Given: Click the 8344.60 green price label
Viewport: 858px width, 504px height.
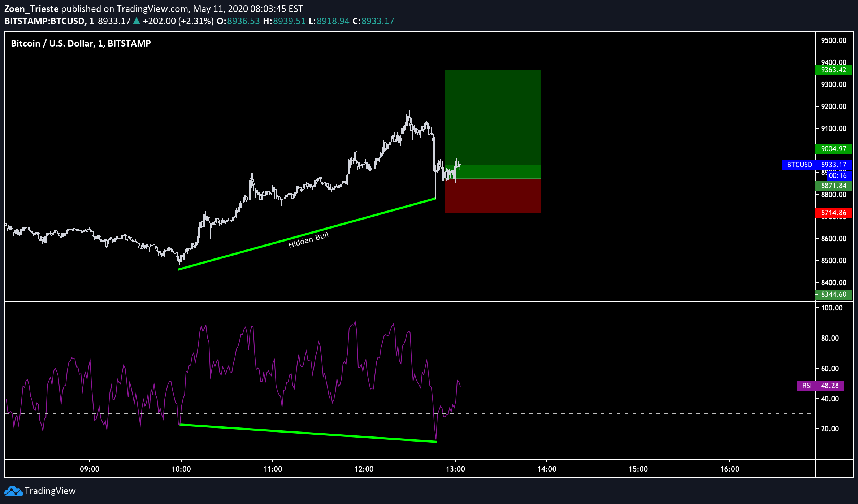Looking at the screenshot, I should click(x=834, y=294).
